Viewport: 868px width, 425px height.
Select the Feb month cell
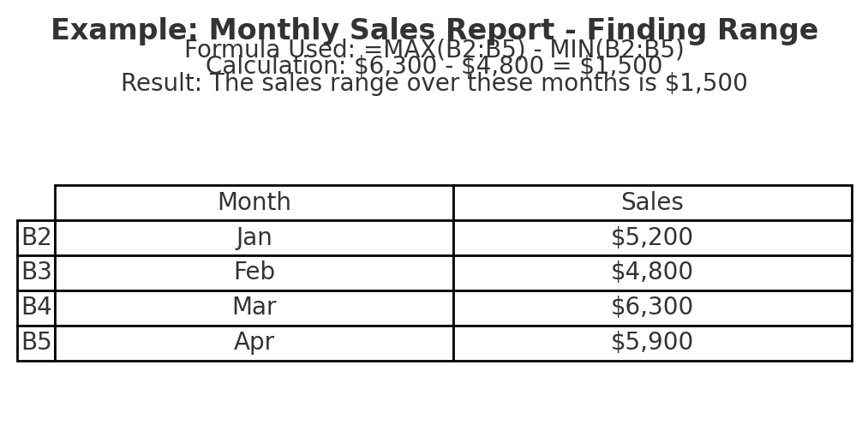point(254,272)
